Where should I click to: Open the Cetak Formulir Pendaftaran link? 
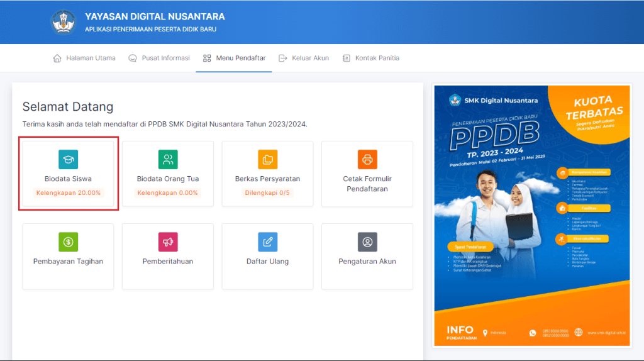[367, 184]
